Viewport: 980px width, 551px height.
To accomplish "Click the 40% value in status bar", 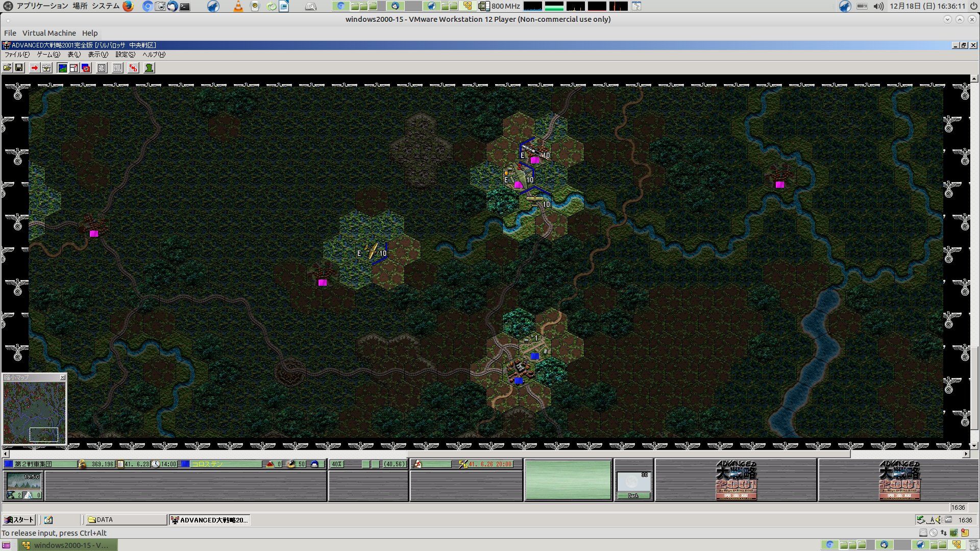I will tap(337, 464).
